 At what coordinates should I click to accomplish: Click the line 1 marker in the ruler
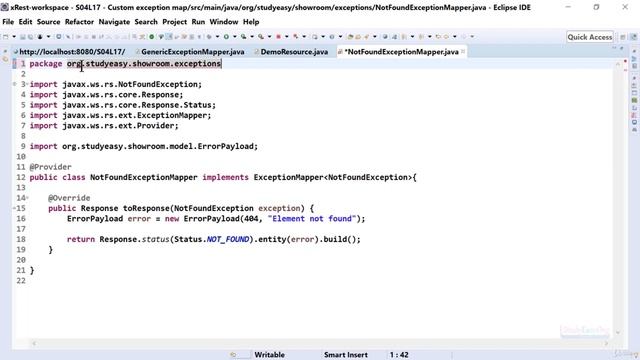pos(14,64)
